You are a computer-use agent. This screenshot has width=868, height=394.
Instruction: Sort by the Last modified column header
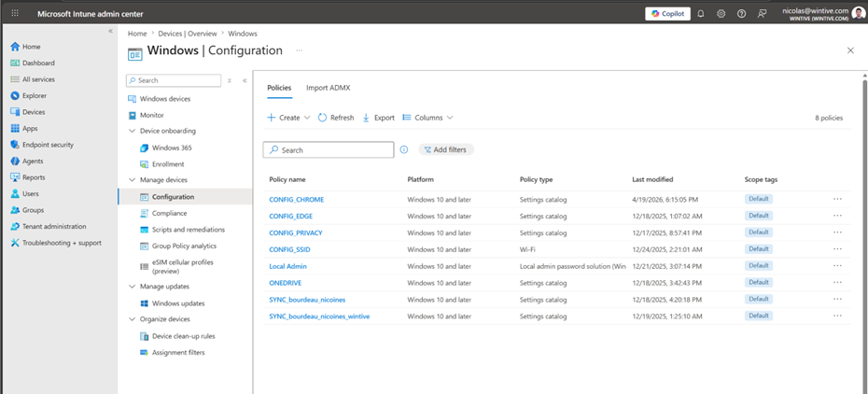[x=652, y=180]
